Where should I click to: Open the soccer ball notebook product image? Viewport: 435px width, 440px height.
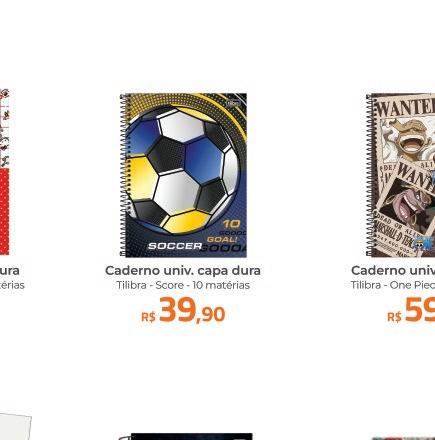(x=183, y=175)
